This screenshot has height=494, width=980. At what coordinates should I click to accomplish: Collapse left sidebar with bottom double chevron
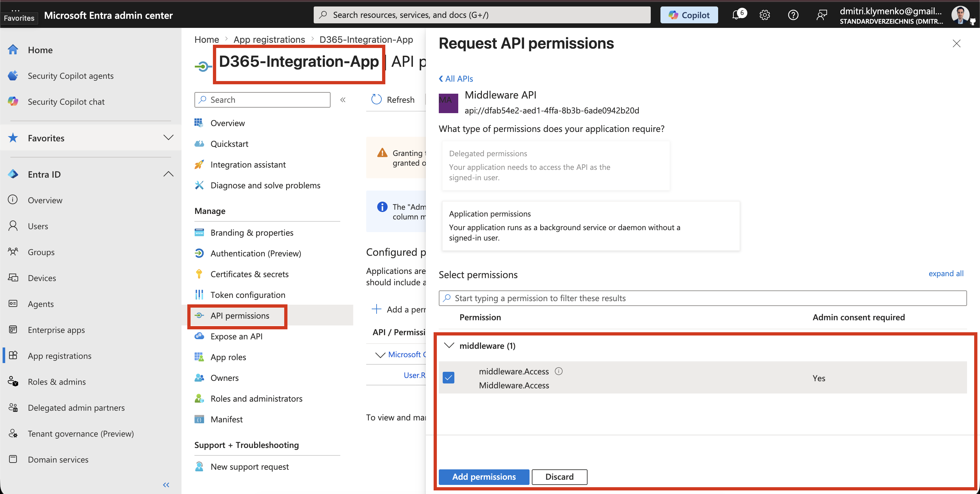(166, 485)
